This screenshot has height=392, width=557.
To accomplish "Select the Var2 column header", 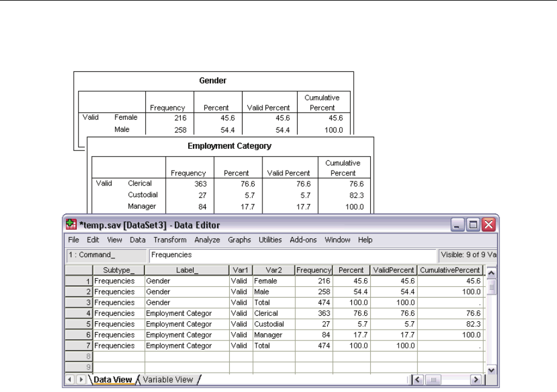I will pos(274,270).
